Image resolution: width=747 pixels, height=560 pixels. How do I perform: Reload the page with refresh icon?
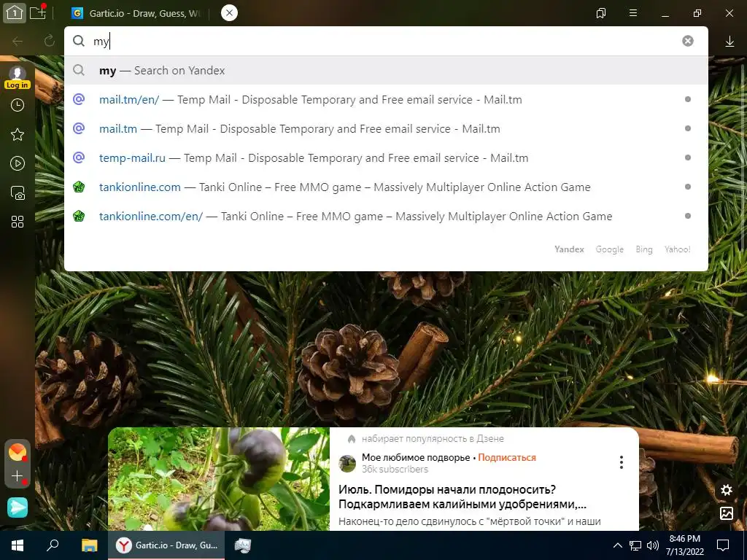pos(50,41)
